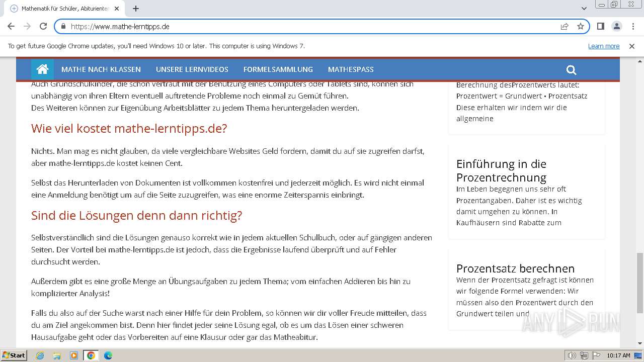Screen dimensions: 644x362
Task: Click the scrollbar down arrow
Action: click(x=639, y=343)
